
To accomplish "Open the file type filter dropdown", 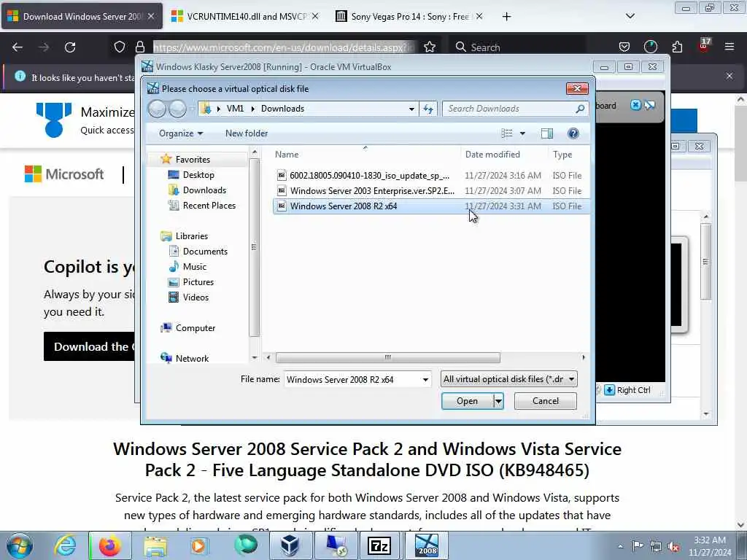I will coord(508,379).
